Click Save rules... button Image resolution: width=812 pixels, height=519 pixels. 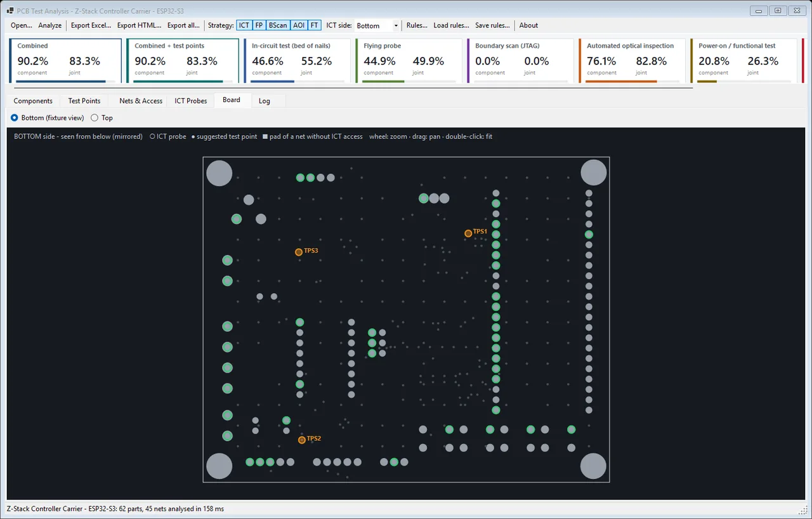tap(492, 25)
